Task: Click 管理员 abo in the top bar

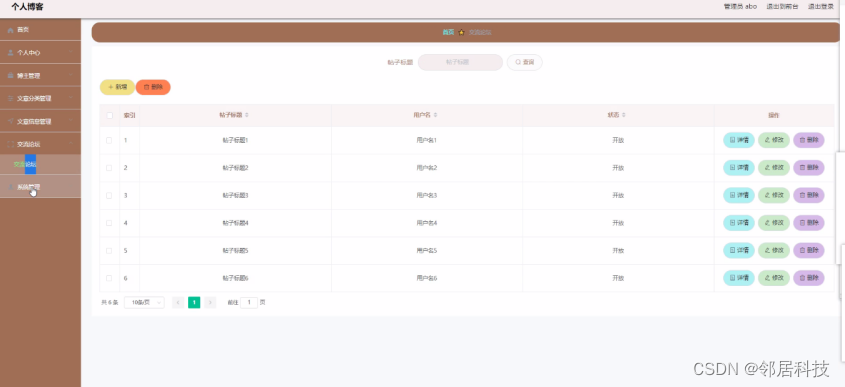Action: click(740, 6)
